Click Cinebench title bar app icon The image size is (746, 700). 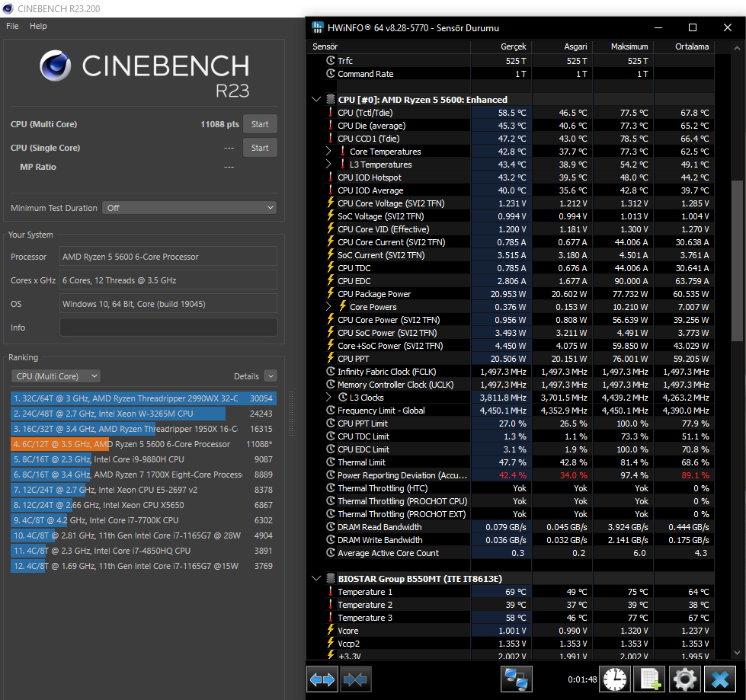(x=8, y=8)
